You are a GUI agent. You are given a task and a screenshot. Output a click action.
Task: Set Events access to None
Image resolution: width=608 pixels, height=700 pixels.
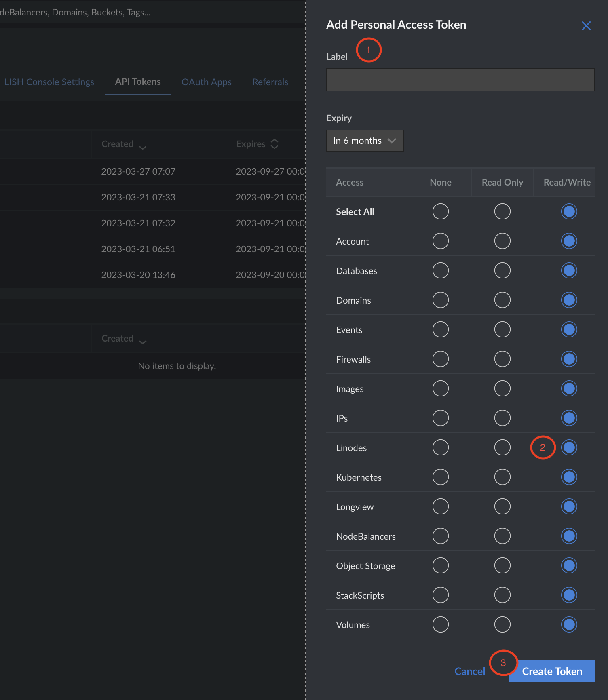point(440,329)
